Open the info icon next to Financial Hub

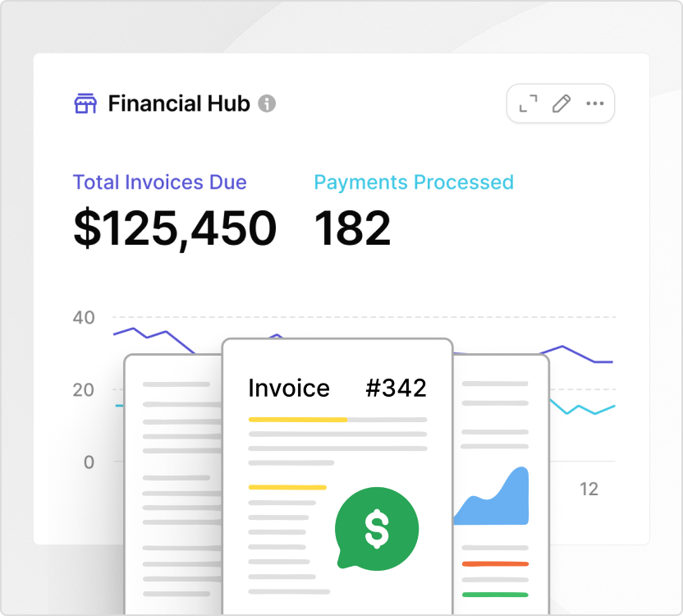[267, 103]
